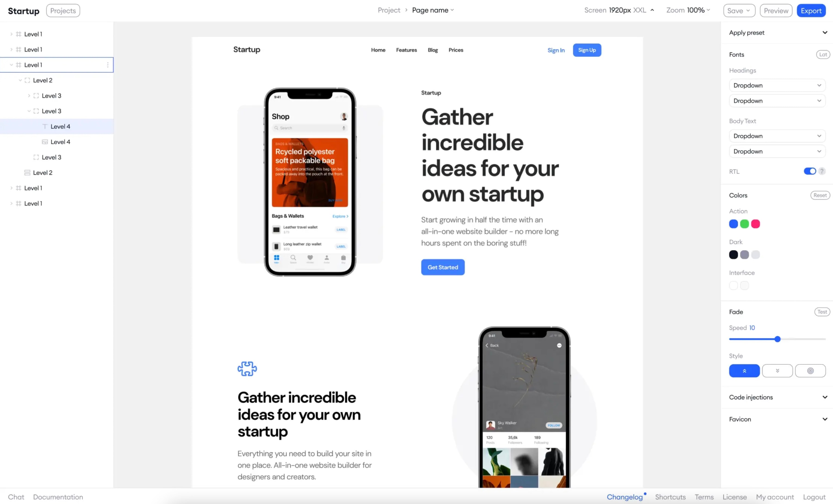Click the Export button in top toolbar

tap(811, 10)
